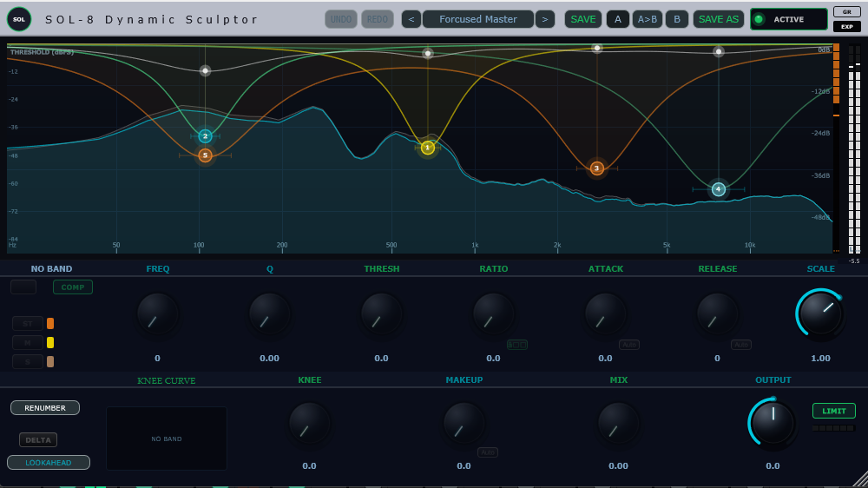Viewport: 868px width, 488px height.
Task: Click the UNDO button
Action: click(341, 19)
